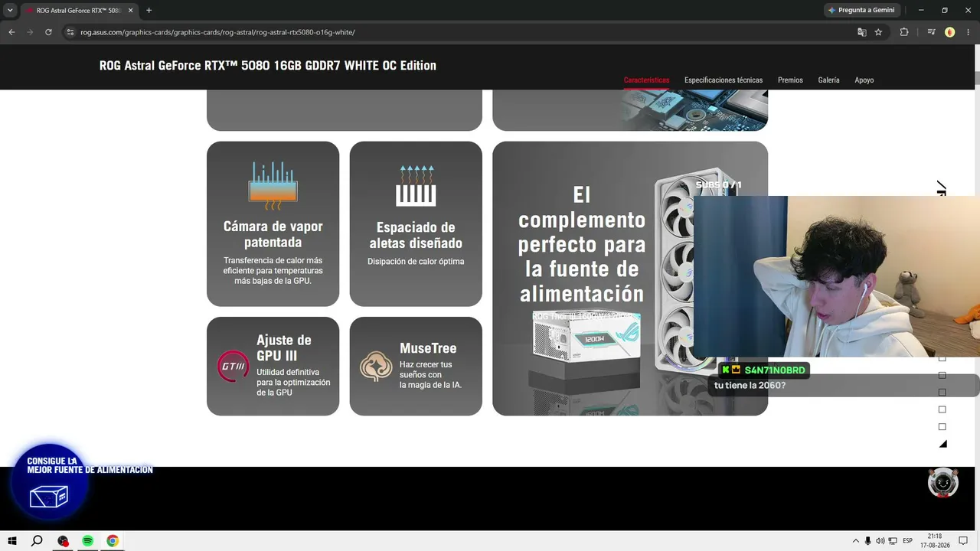980x551 pixels.
Task: Open the Galería tab
Action: [828, 80]
